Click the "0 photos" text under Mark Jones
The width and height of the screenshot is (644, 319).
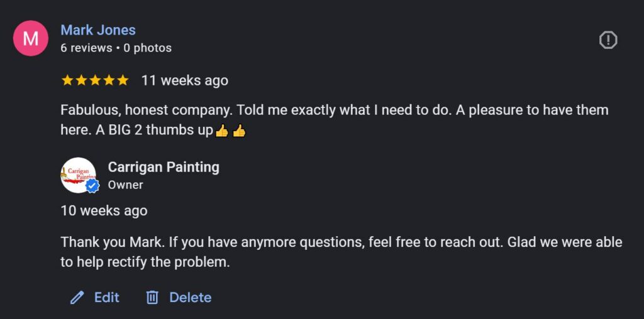coord(147,48)
